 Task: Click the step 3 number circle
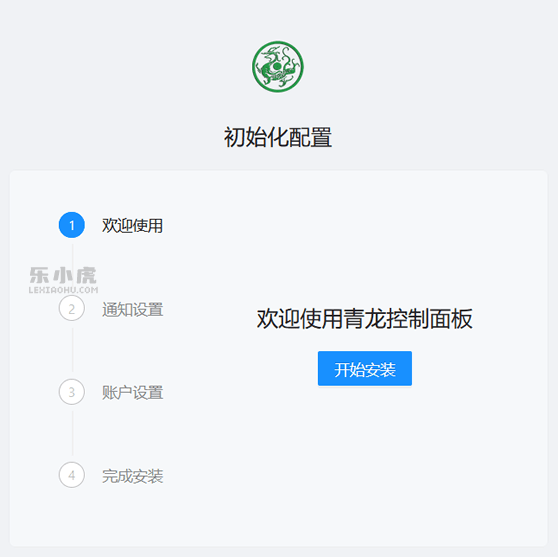[x=72, y=392]
